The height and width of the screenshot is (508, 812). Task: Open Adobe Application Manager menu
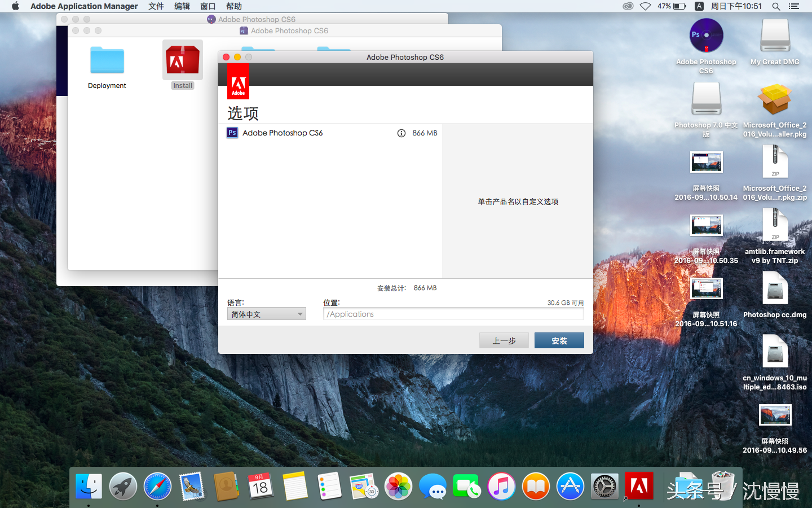pos(84,6)
